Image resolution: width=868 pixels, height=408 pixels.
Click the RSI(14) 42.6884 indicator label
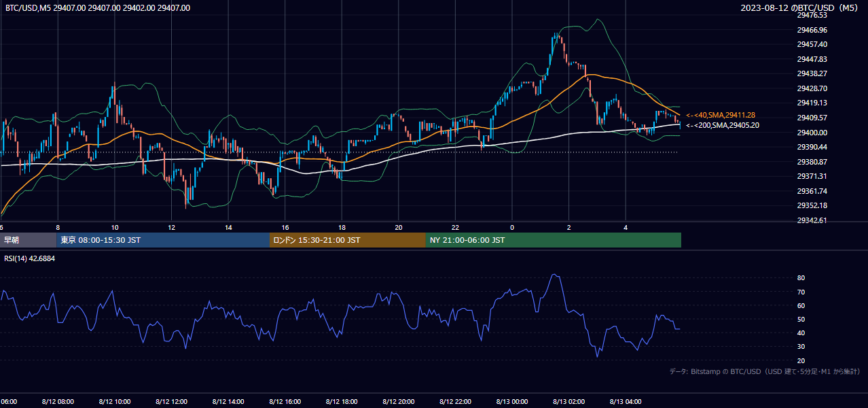pos(30,258)
